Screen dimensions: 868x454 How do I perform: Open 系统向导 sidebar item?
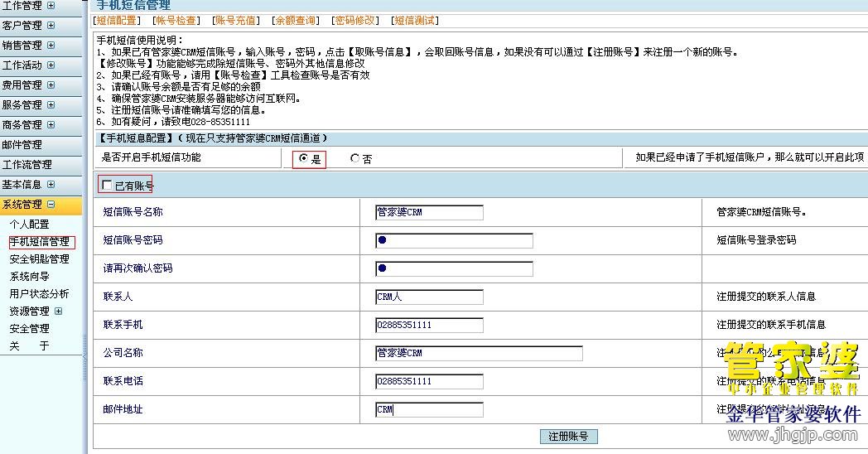[29, 277]
